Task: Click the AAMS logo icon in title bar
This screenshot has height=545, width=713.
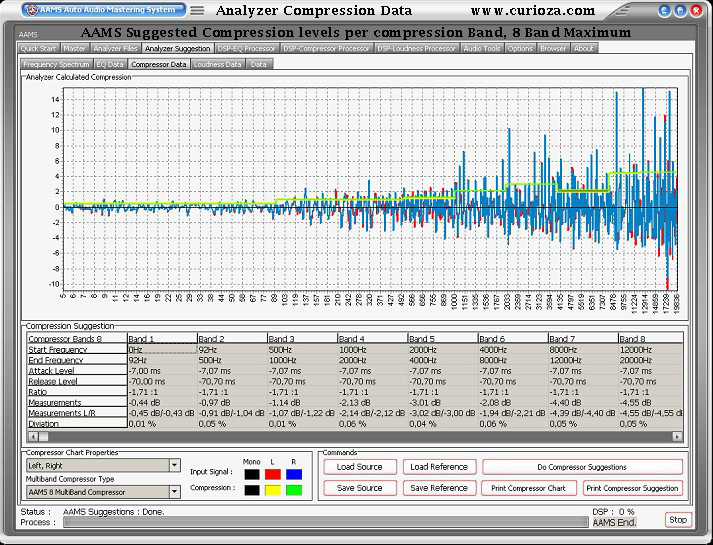Action: point(31,10)
